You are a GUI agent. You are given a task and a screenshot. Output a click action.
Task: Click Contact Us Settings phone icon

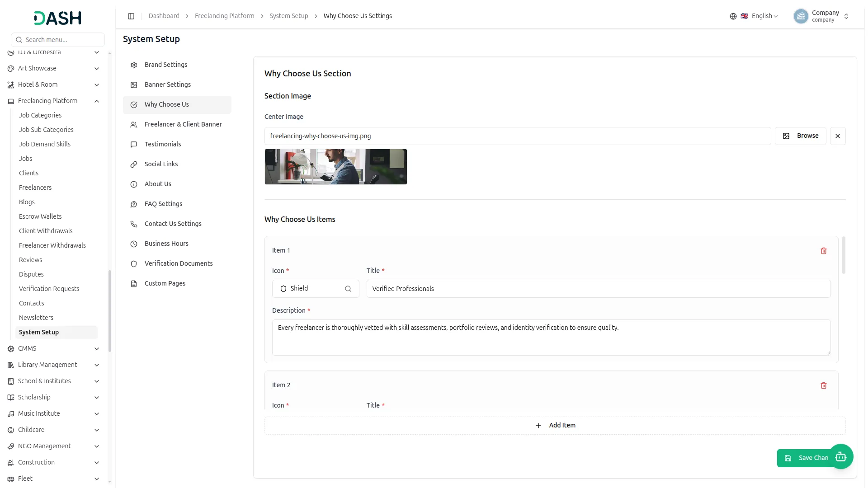tap(134, 224)
